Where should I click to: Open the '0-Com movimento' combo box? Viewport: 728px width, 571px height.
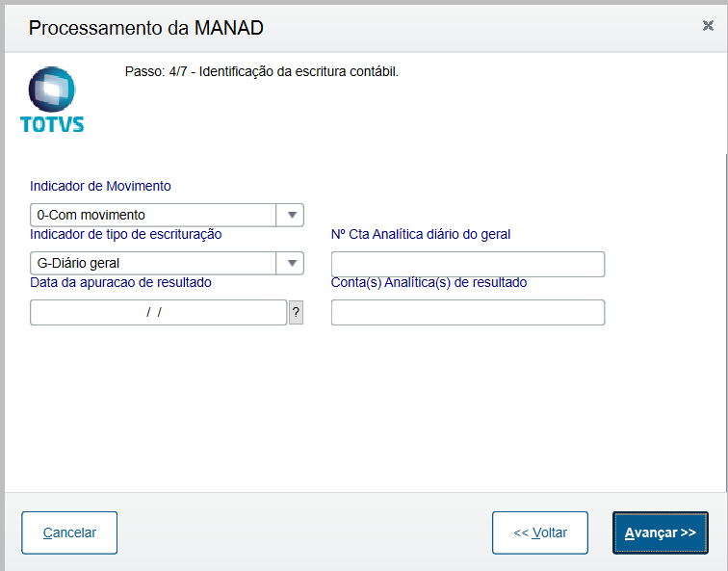[x=154, y=215]
